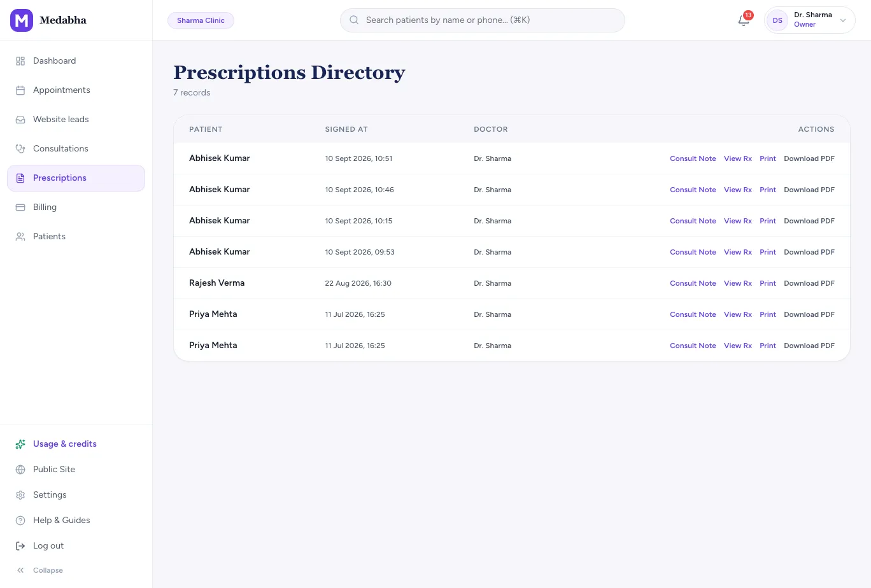The width and height of the screenshot is (871, 588).
Task: Select Prescriptions in the sidebar
Action: click(76, 178)
